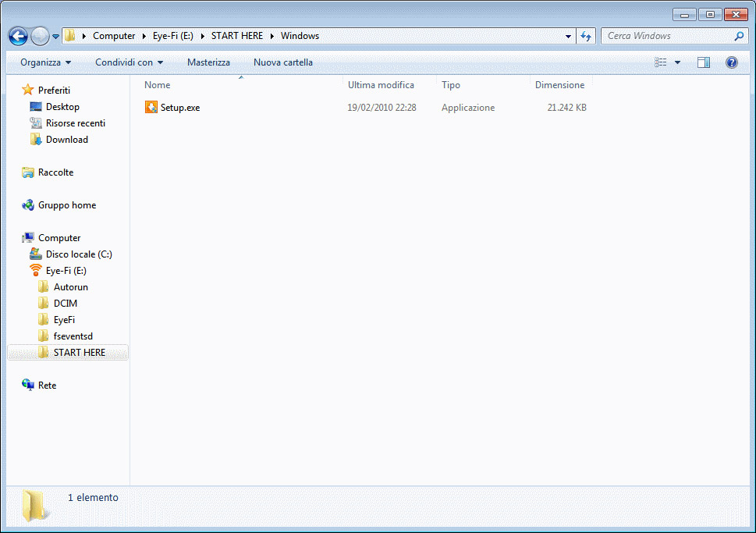Sort by the Dimensione column header
The width and height of the screenshot is (756, 533).
coord(559,85)
